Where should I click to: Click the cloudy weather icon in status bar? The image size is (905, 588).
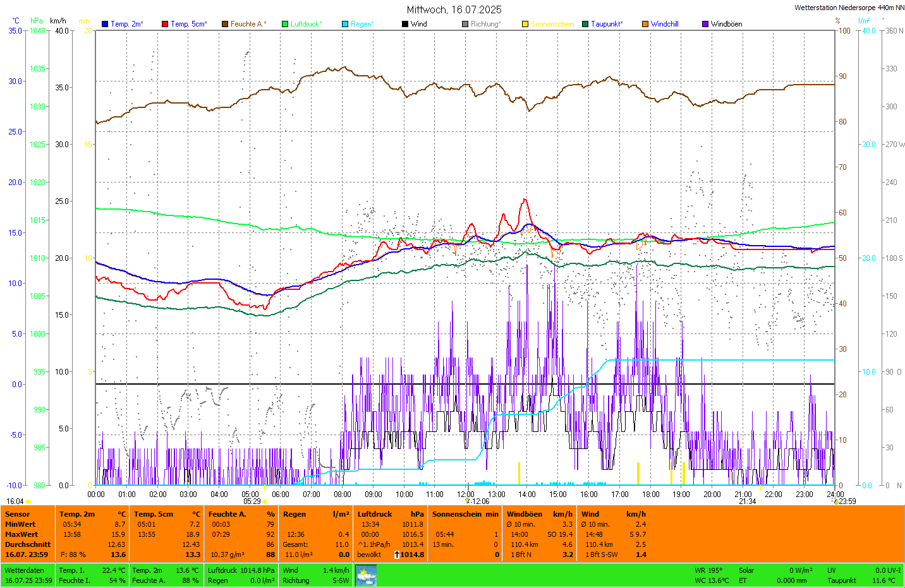pos(366,575)
